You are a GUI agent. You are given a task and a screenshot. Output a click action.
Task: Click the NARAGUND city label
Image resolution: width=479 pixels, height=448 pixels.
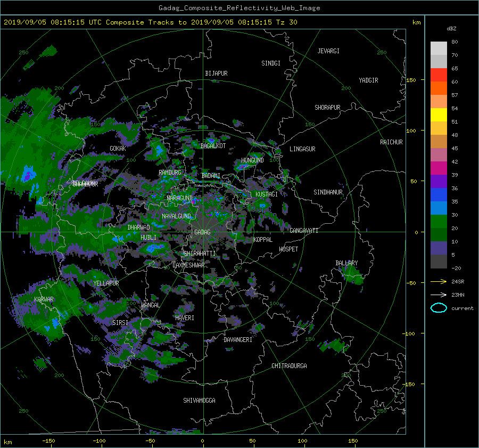click(180, 198)
